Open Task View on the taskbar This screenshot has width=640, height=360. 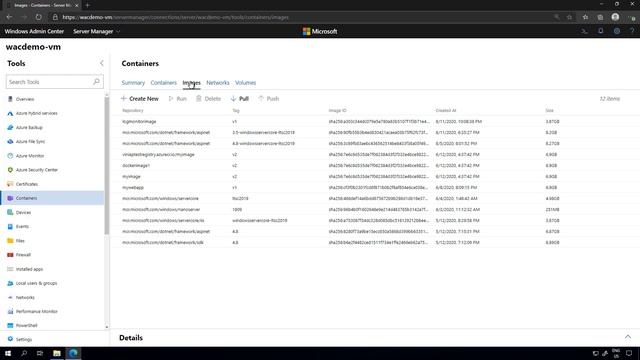(40, 353)
